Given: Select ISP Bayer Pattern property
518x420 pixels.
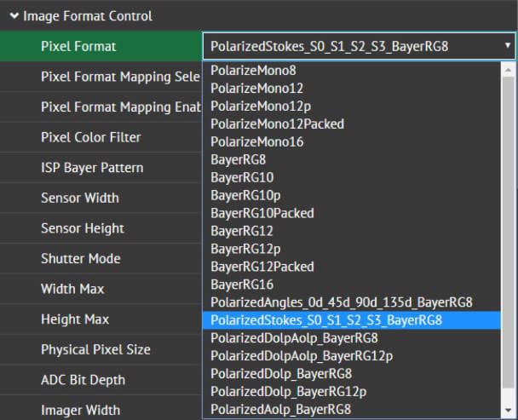Looking at the screenshot, I should pos(101,168).
